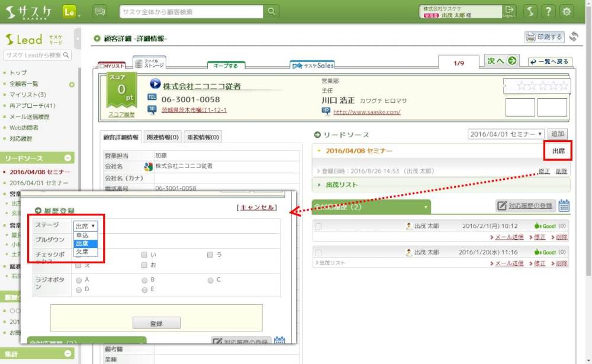Return to list with 一覧へ戻る
The width and height of the screenshot is (592, 364).
[550, 61]
